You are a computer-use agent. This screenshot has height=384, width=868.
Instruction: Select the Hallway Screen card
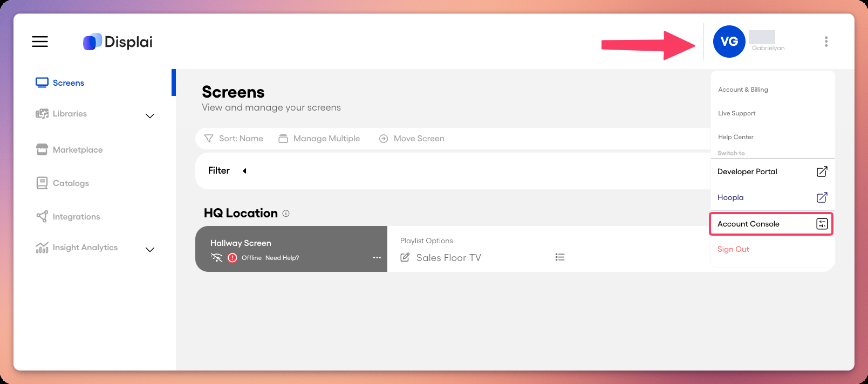pos(291,249)
